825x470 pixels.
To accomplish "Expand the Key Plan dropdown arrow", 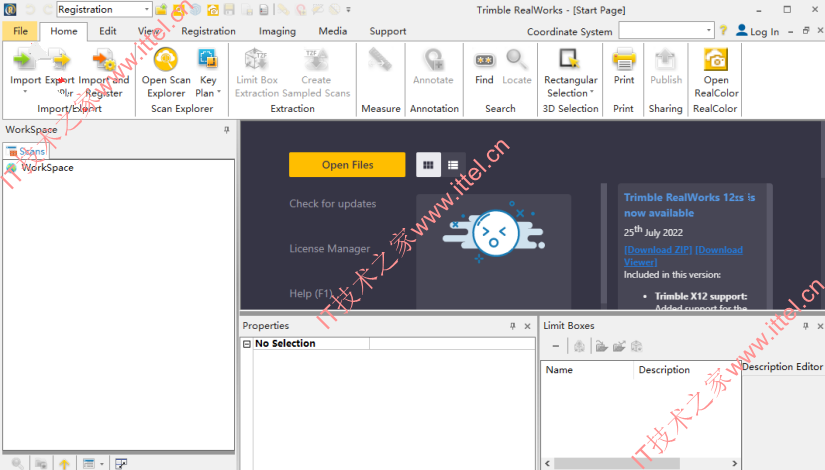I will pyautogui.click(x=219, y=92).
